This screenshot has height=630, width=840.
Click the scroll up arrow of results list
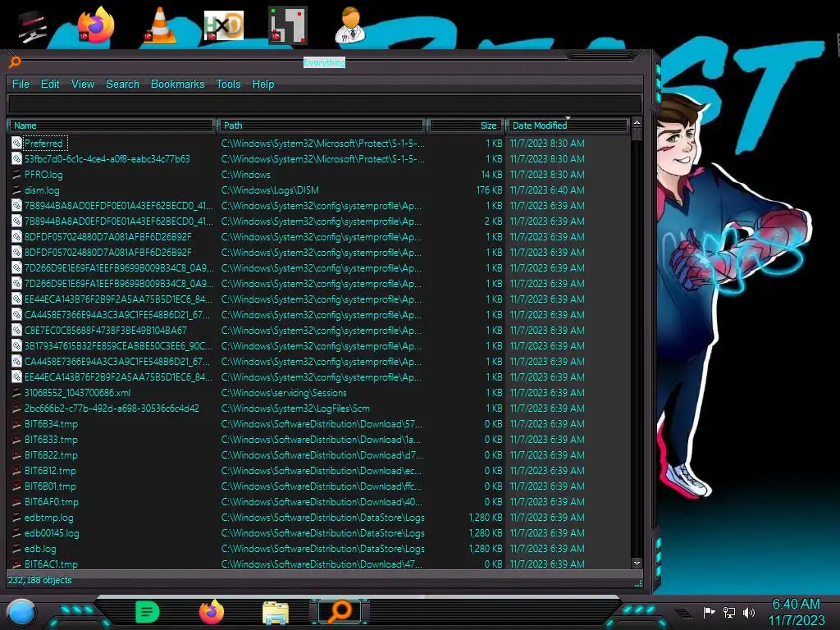(637, 123)
